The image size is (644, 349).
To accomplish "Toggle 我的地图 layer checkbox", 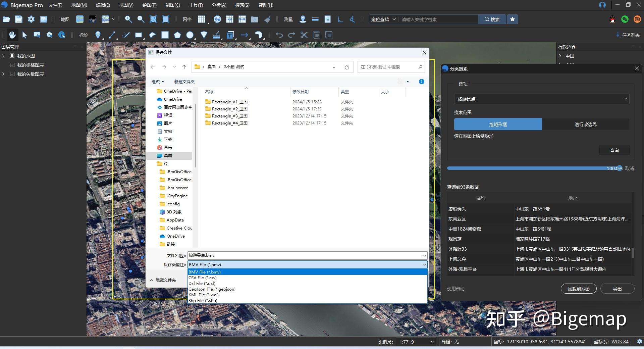I will [x=12, y=56].
